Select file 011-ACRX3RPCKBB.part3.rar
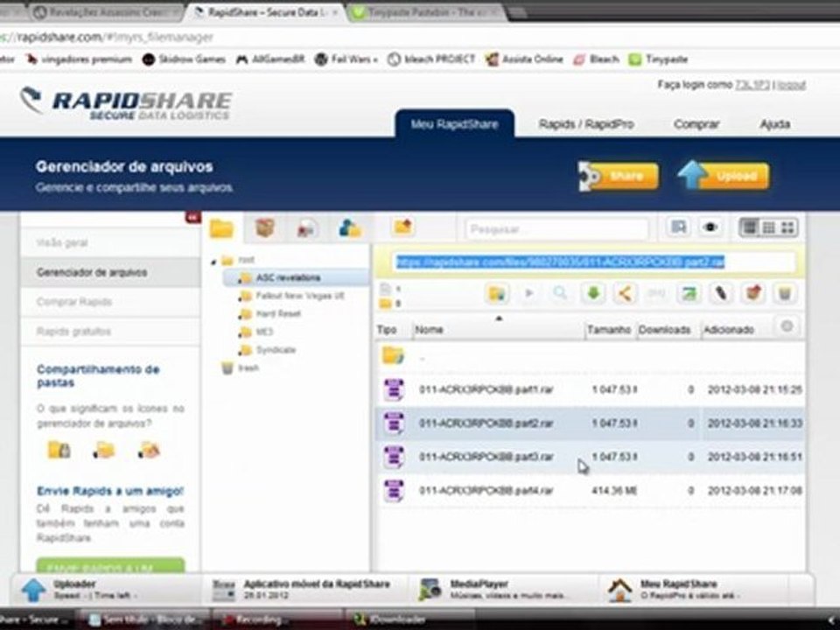The image size is (840, 630). (590, 457)
